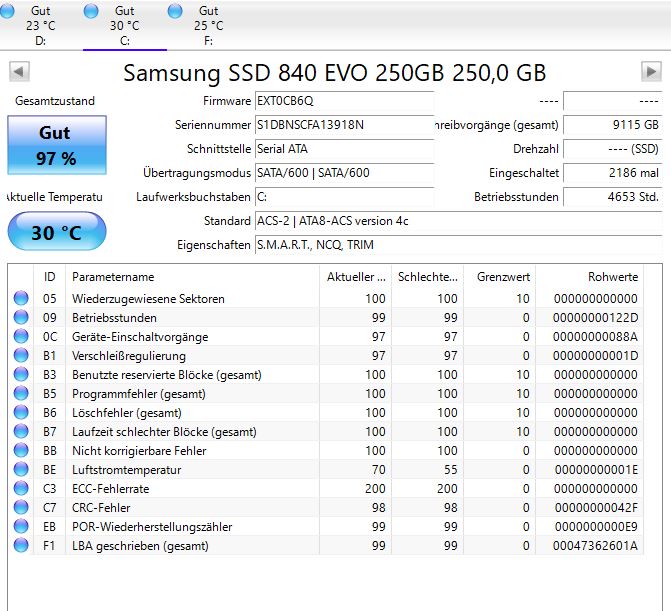Image resolution: width=671 pixels, height=611 pixels.
Task: Click status icon of Benutzte reservierte Blöcke row
Action: coord(21,374)
